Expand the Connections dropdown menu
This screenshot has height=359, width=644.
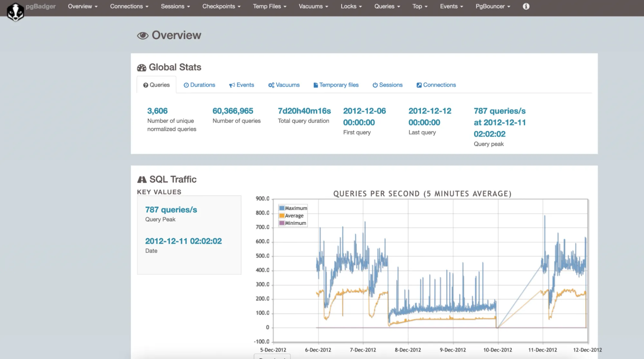(129, 6)
